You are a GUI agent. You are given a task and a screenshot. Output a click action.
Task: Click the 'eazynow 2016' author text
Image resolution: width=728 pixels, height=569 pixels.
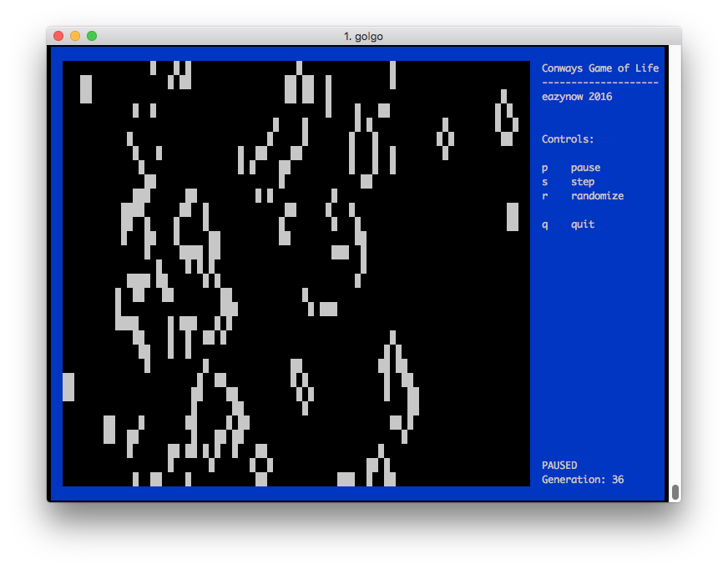click(577, 97)
